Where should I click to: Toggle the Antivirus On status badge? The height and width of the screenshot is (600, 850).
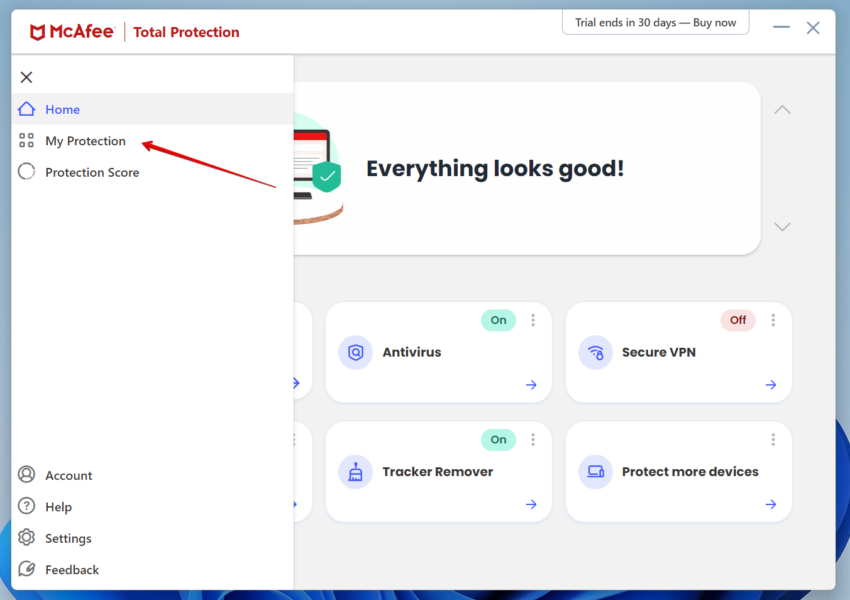(x=498, y=320)
